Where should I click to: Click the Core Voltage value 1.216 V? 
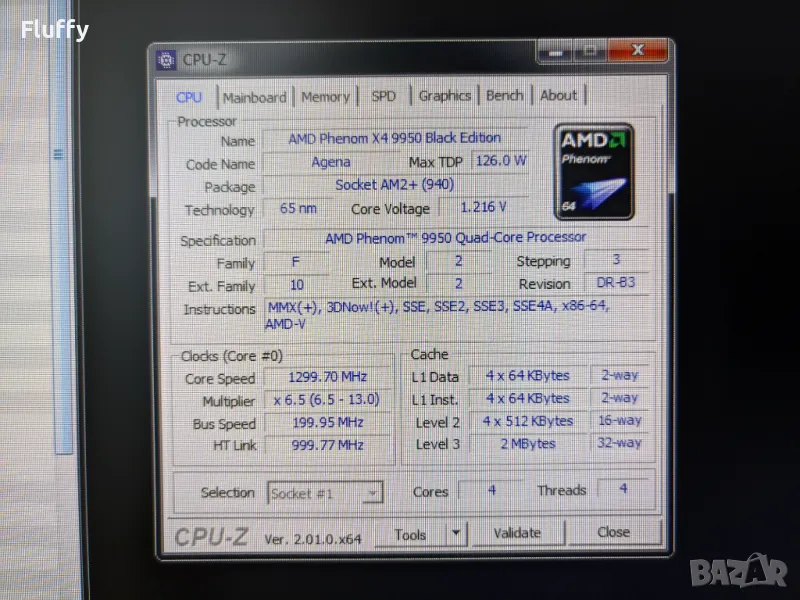(483, 207)
